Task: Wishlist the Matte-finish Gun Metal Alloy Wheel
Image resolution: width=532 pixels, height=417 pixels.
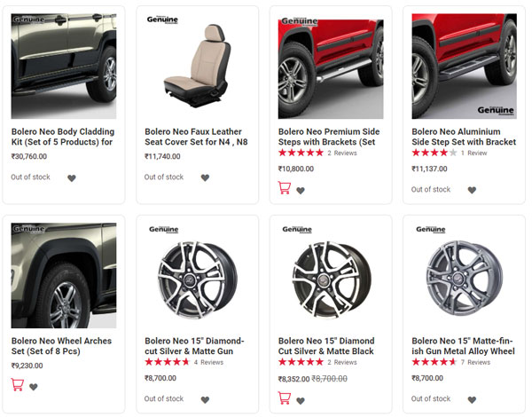Action: click(472, 400)
